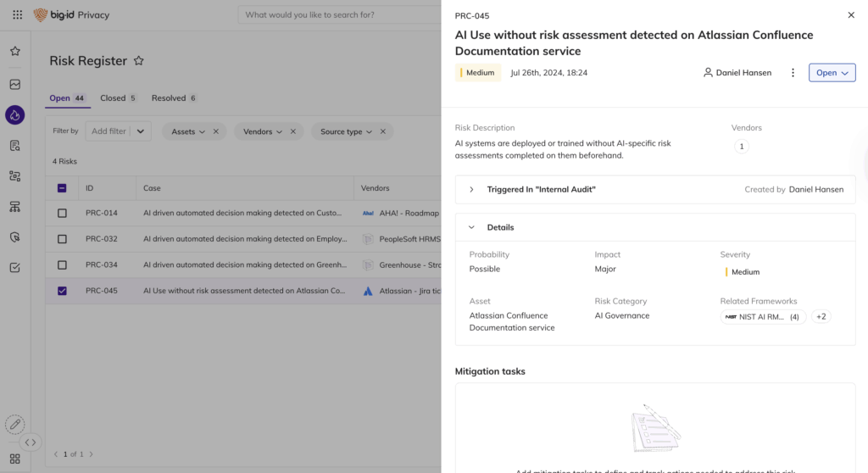Switch to the Closed tab
868x473 pixels.
click(113, 98)
